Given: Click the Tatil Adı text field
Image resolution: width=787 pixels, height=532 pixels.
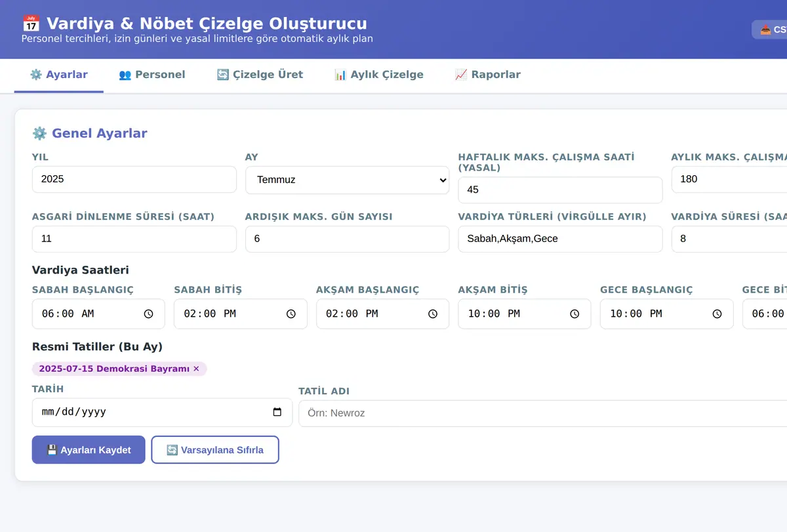Looking at the screenshot, I should tap(543, 413).
